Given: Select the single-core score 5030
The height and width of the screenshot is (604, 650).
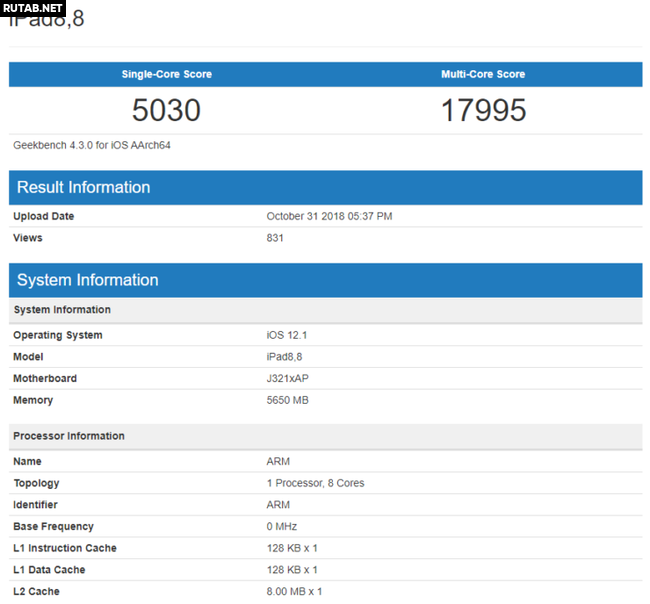Looking at the screenshot, I should pos(166,110).
